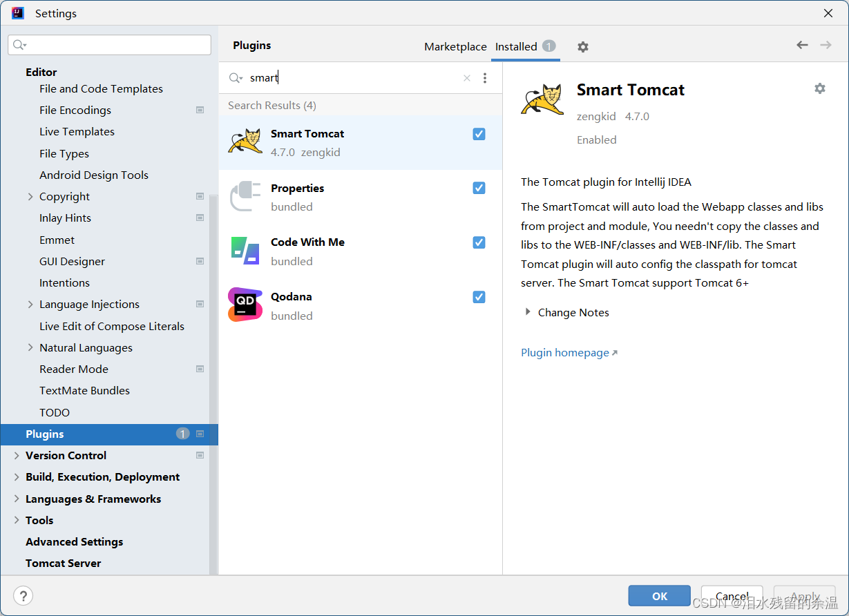The image size is (849, 616).
Task: Clear the plugin search text with X
Action: (467, 78)
